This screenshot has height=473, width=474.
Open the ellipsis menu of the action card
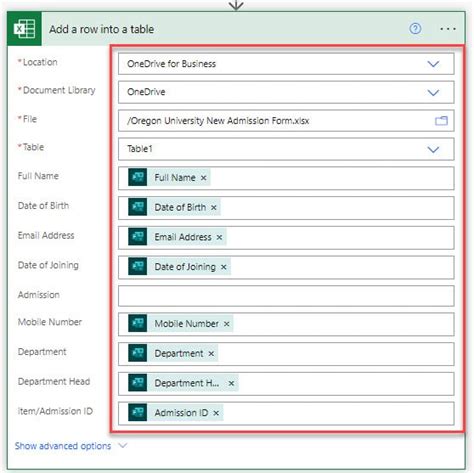click(x=448, y=29)
